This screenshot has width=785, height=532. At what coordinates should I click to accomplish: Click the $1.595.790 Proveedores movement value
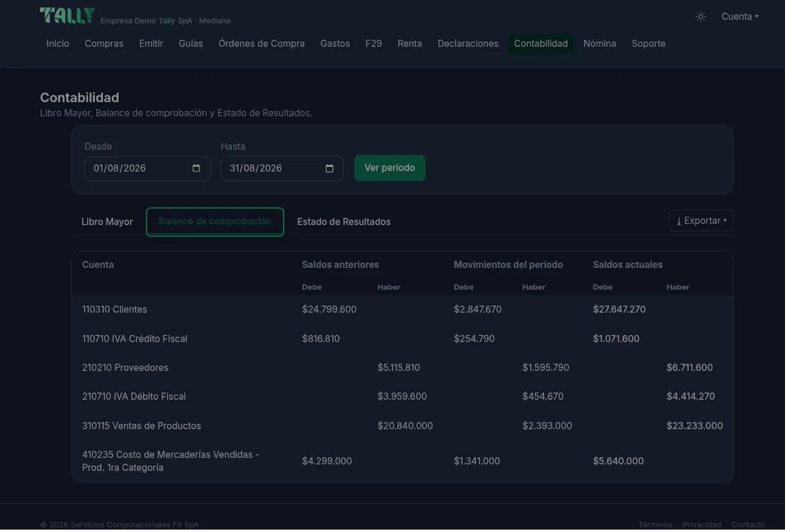click(x=546, y=368)
